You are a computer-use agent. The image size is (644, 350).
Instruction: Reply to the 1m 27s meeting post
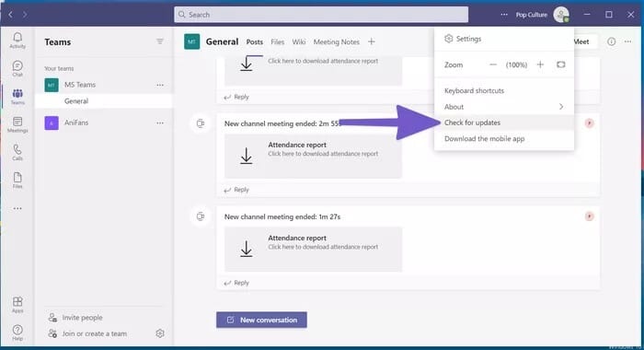coord(236,283)
